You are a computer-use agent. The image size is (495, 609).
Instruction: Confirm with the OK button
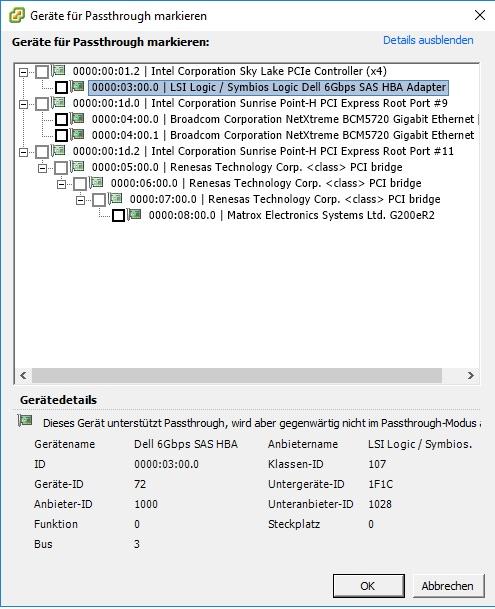click(368, 586)
